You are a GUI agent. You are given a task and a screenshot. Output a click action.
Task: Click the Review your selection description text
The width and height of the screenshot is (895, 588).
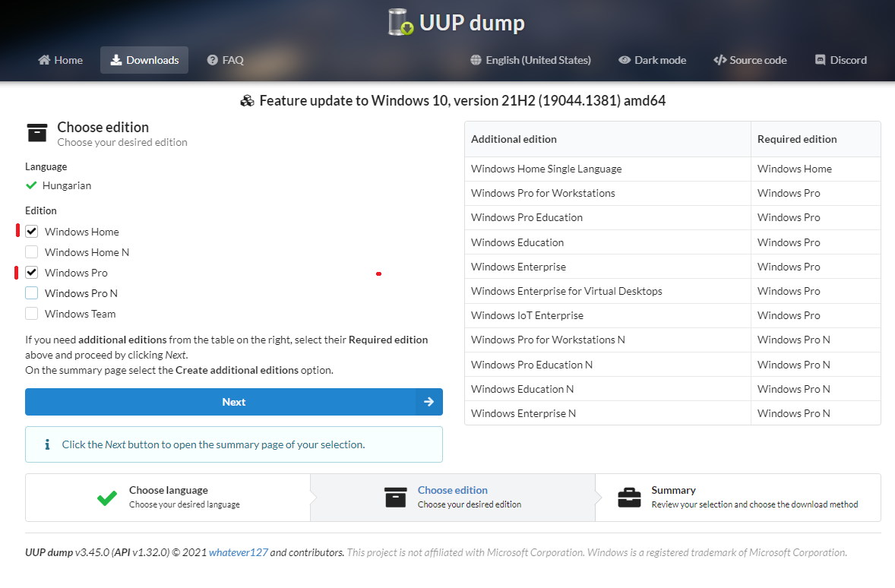[x=754, y=504]
